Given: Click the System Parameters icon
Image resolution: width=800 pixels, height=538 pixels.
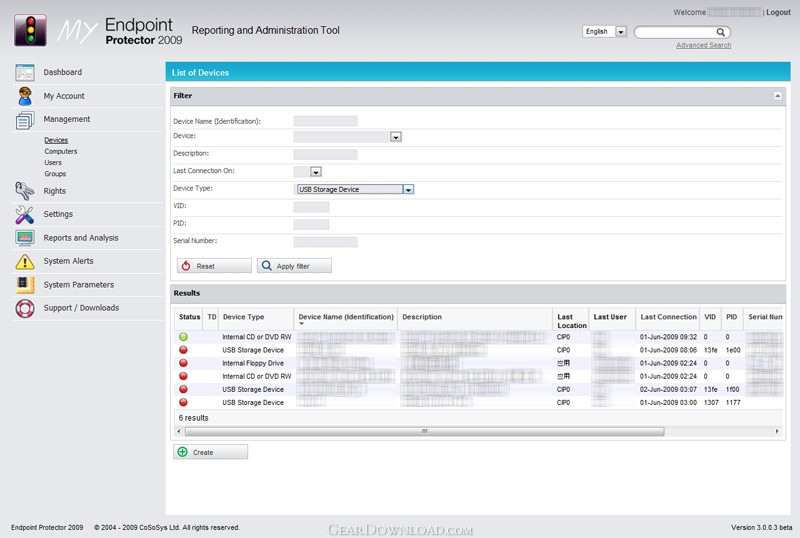Looking at the screenshot, I should [24, 285].
